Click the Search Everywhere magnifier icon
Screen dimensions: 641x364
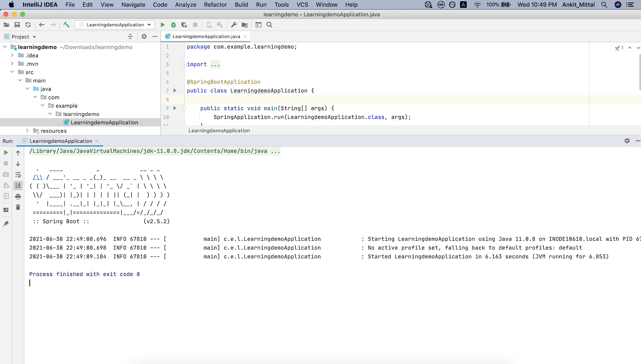[269, 25]
